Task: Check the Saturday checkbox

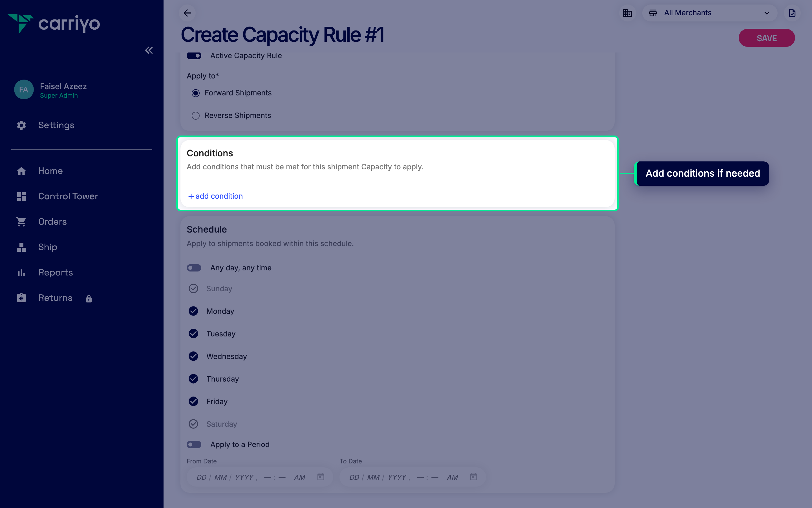Action: click(193, 424)
